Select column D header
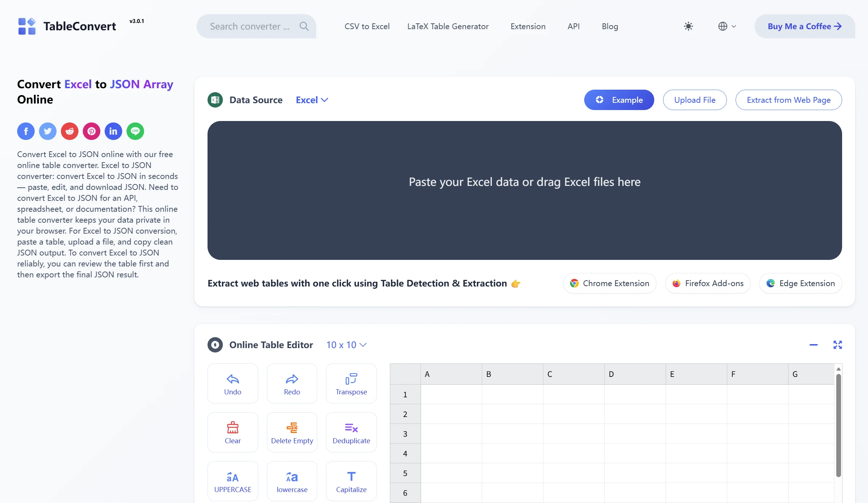 pos(635,374)
